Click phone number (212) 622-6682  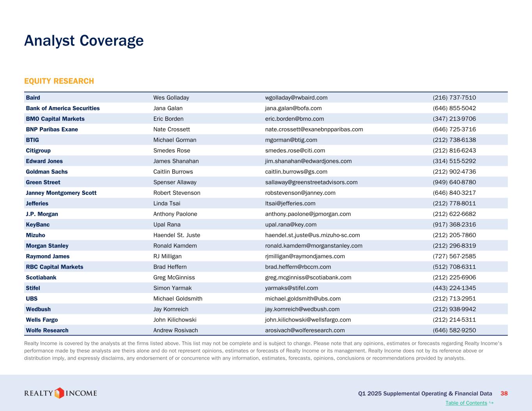454,214
